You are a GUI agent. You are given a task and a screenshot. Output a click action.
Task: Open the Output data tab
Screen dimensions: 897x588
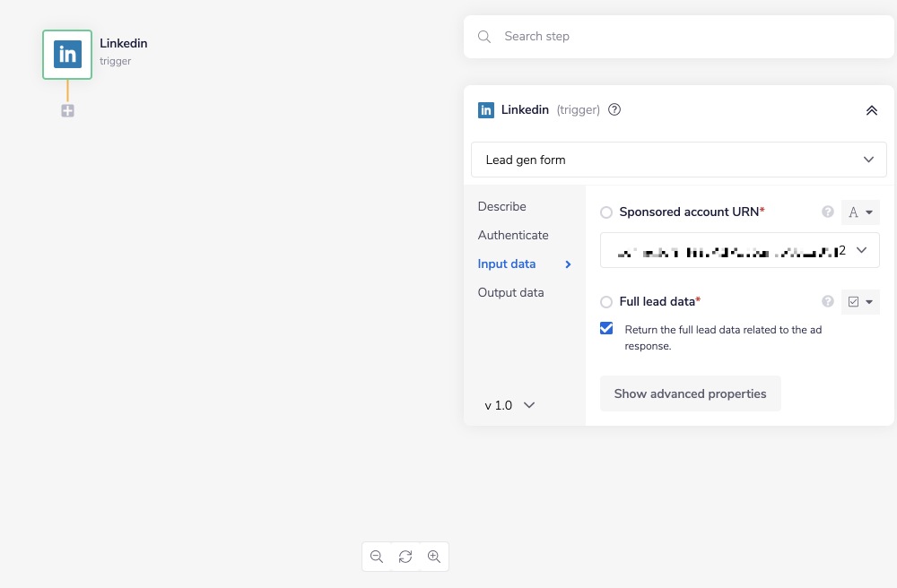510,292
